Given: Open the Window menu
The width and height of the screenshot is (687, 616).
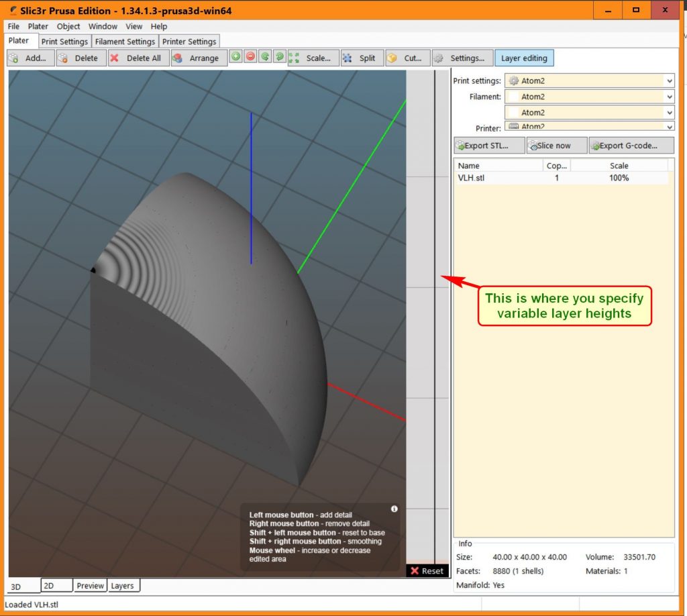Looking at the screenshot, I should coord(103,26).
